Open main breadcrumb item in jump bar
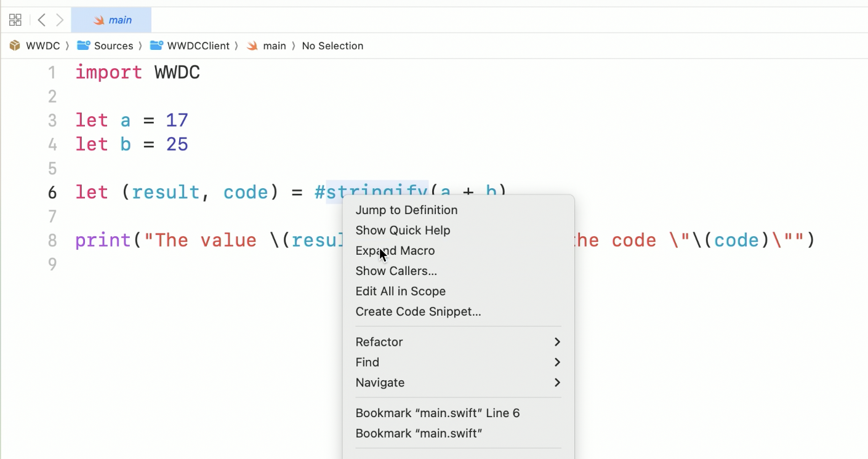Viewport: 868px width, 459px height. click(275, 46)
